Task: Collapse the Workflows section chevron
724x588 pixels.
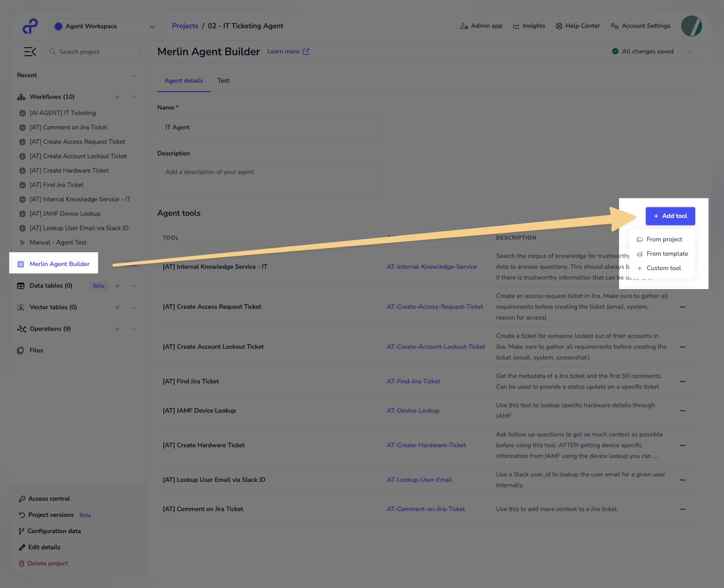Action: (133, 97)
